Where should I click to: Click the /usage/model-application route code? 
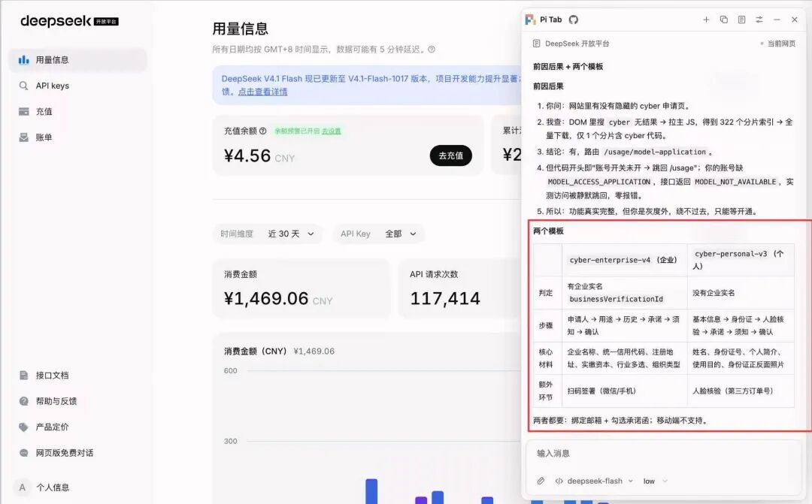tap(655, 152)
